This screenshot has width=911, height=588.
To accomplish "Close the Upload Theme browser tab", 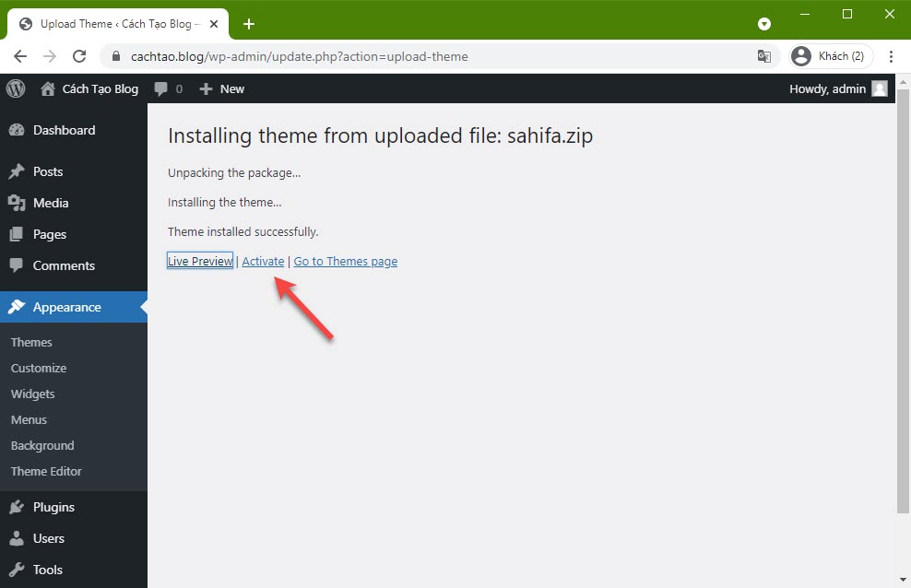I will pyautogui.click(x=214, y=24).
